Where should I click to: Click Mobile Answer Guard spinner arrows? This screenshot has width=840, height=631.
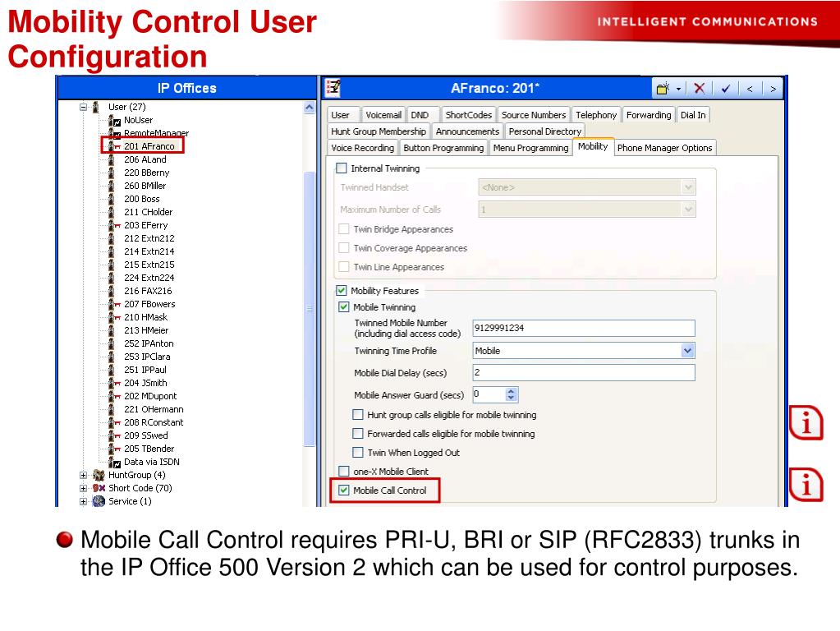point(511,394)
